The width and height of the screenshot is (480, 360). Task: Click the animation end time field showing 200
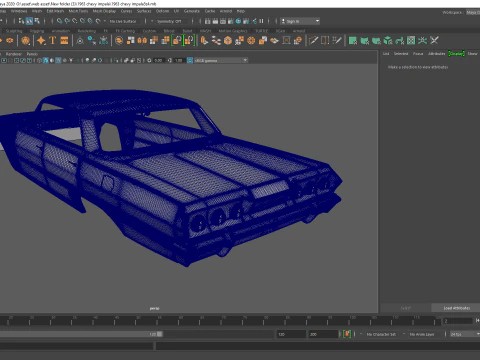tap(323, 334)
